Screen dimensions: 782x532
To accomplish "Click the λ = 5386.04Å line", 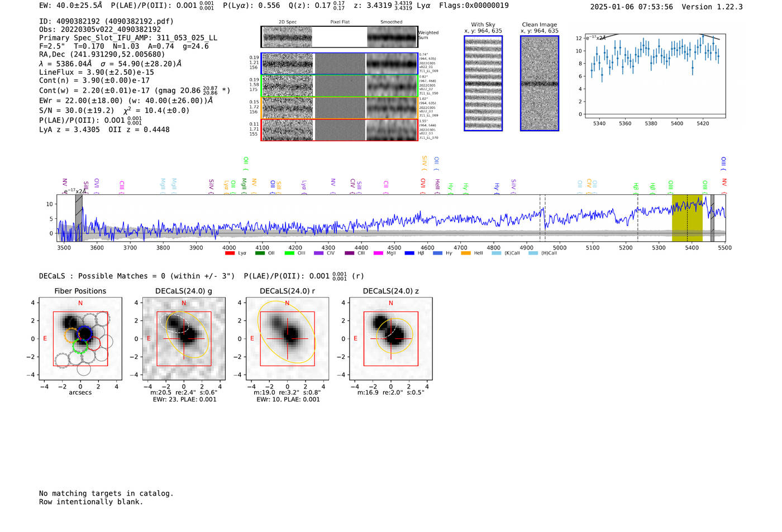I will [x=110, y=64].
